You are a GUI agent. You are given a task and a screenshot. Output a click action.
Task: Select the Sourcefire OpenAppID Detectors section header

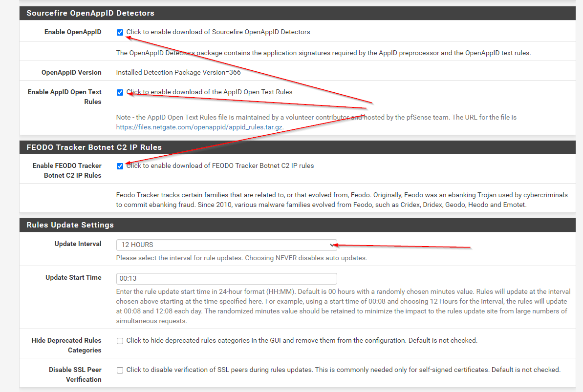[x=90, y=13]
